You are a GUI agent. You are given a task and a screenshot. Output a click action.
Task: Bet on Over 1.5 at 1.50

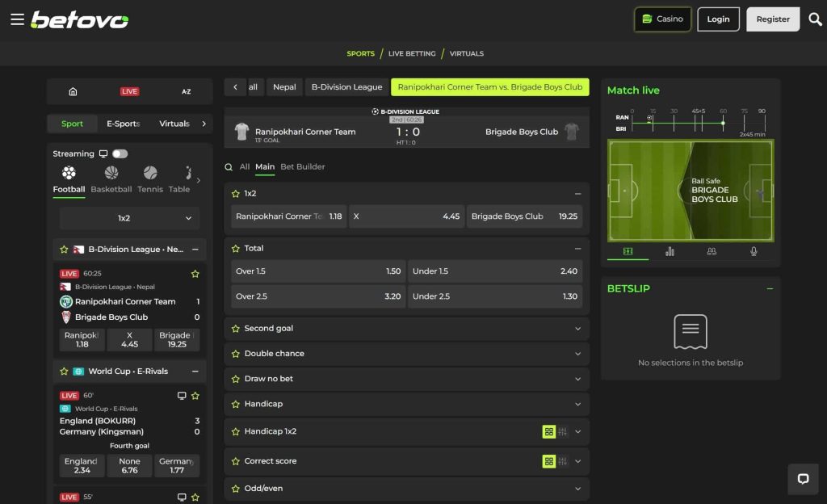(x=318, y=271)
